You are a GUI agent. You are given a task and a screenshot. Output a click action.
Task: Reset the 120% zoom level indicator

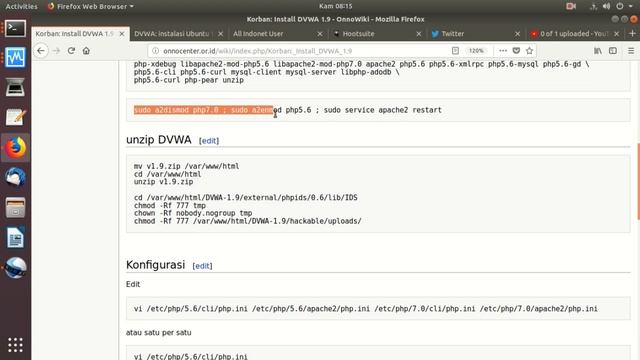pos(476,51)
